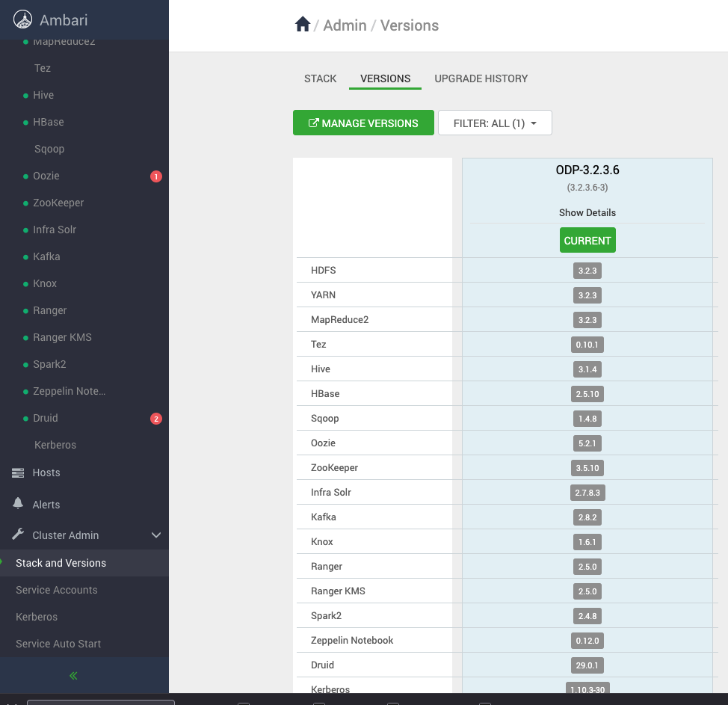Go to Hosts page

[x=46, y=472]
